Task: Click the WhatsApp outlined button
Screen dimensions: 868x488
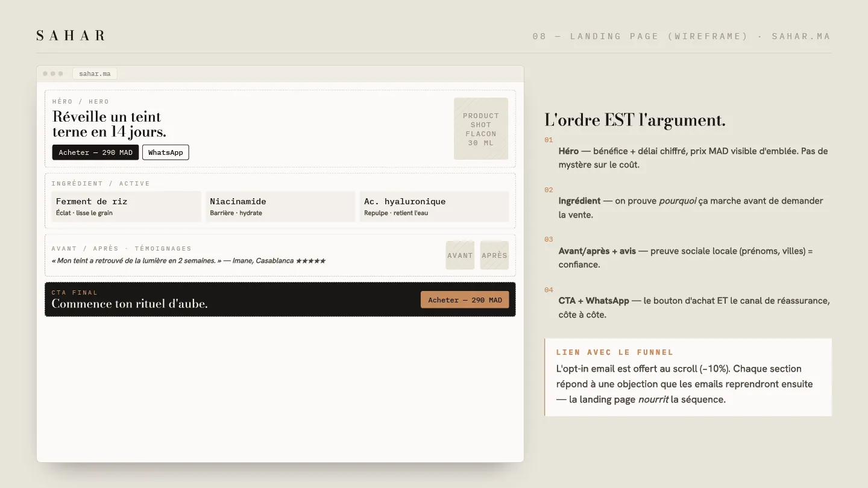Action: click(x=166, y=152)
